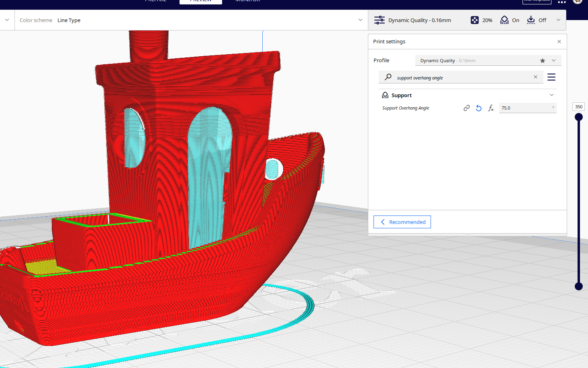Click the adhesion icon showing Off
This screenshot has height=368, width=588.
(531, 20)
